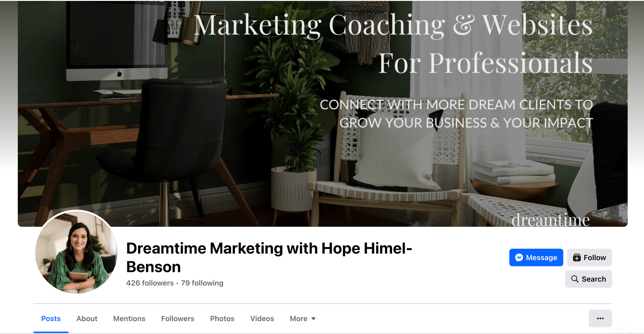
Task: Open the cover photo banner
Action: point(322,114)
